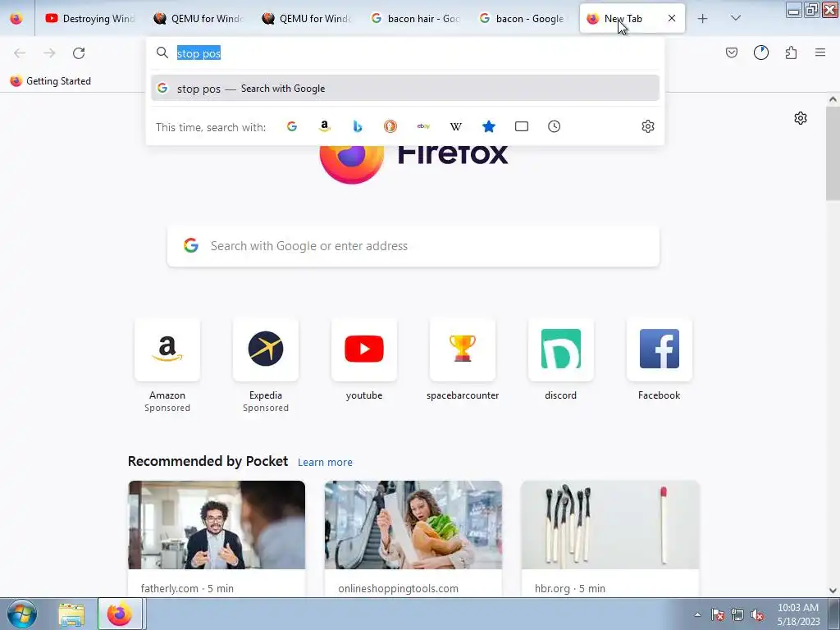This screenshot has width=840, height=630.
Task: Expand the list all tabs chevron
Action: coord(736,18)
